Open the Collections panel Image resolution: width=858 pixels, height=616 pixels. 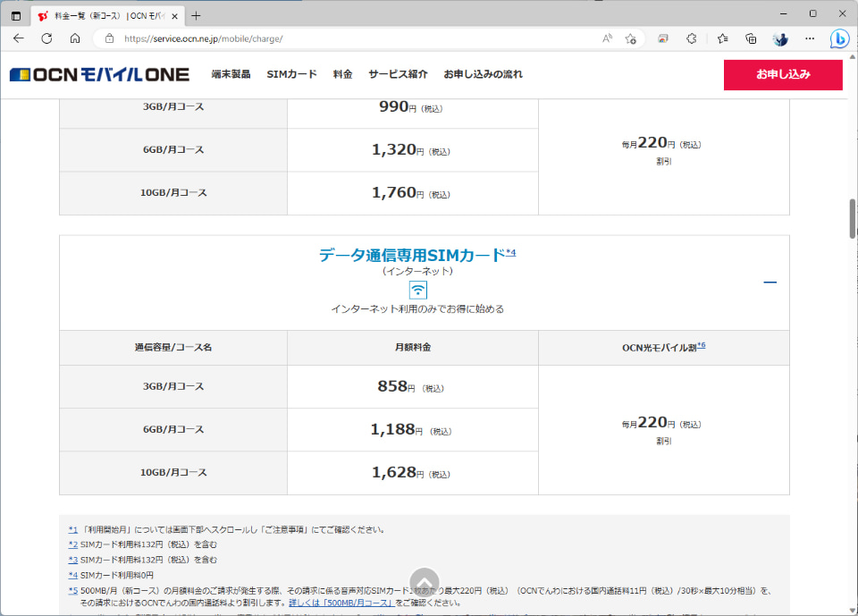point(751,40)
